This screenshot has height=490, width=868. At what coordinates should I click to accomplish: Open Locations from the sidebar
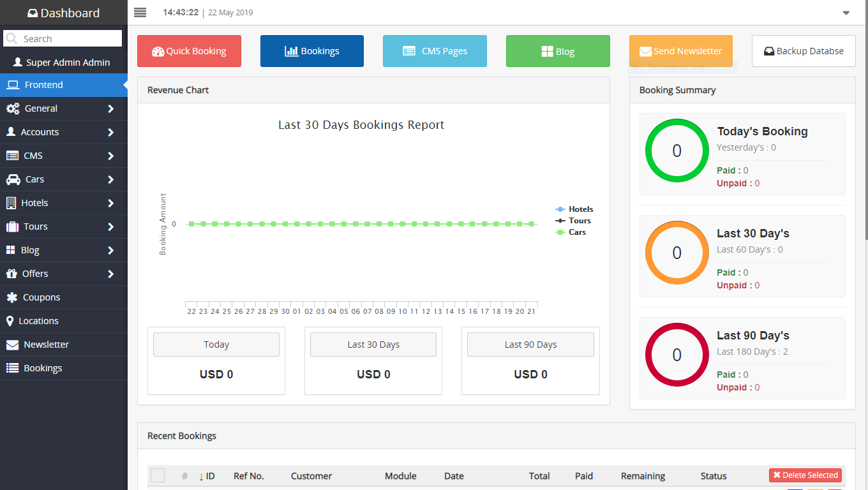pyautogui.click(x=38, y=321)
